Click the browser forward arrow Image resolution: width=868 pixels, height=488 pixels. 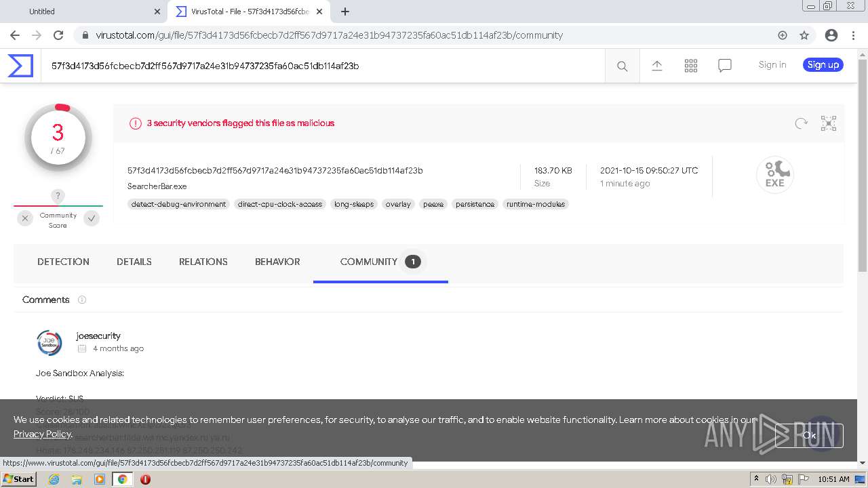[37, 35]
